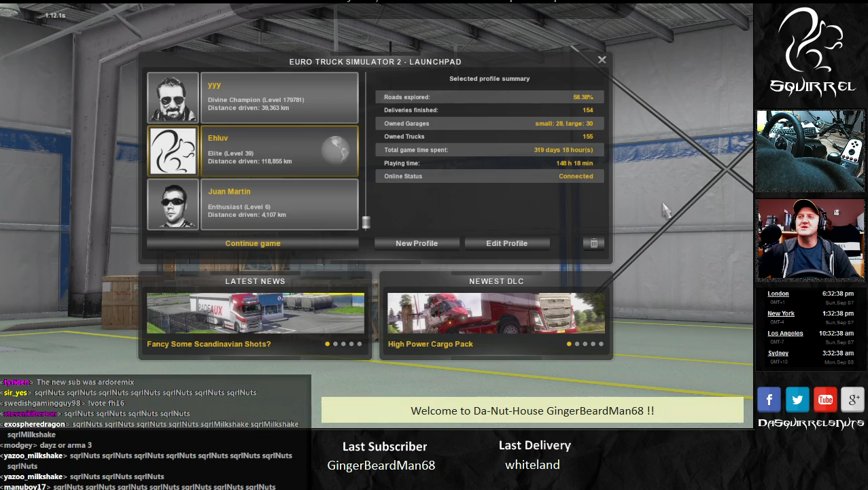Click the London clock entry
868x490 pixels.
pyautogui.click(x=810, y=297)
